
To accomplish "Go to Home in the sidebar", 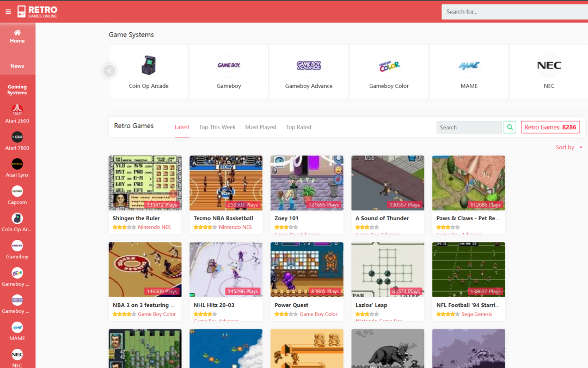I will (17, 37).
